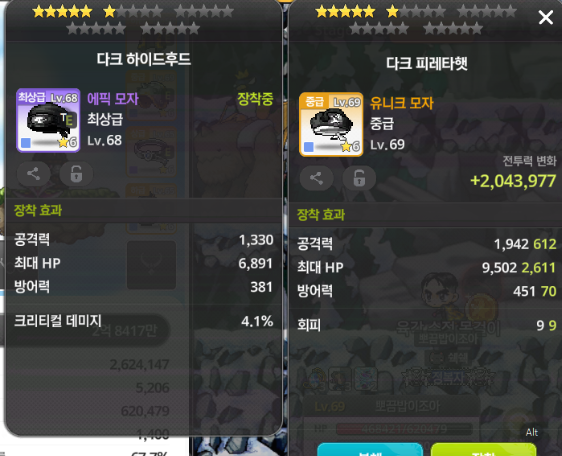Click the star-force stars above 다크 피레타햇
The image size is (562, 456).
pos(416,19)
